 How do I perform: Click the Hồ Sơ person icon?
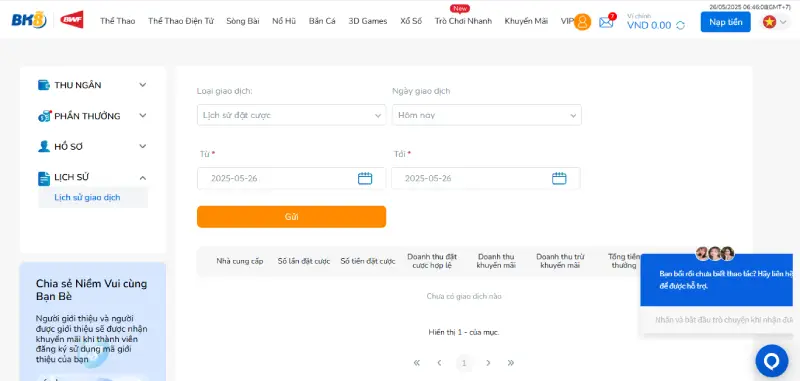pos(44,146)
